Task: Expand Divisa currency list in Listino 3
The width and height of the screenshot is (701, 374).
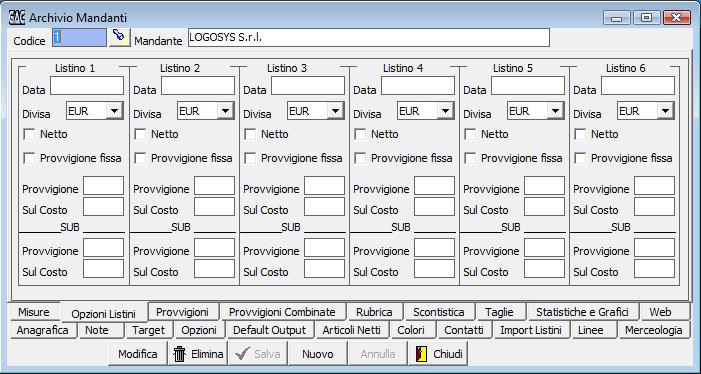Action: pos(335,111)
